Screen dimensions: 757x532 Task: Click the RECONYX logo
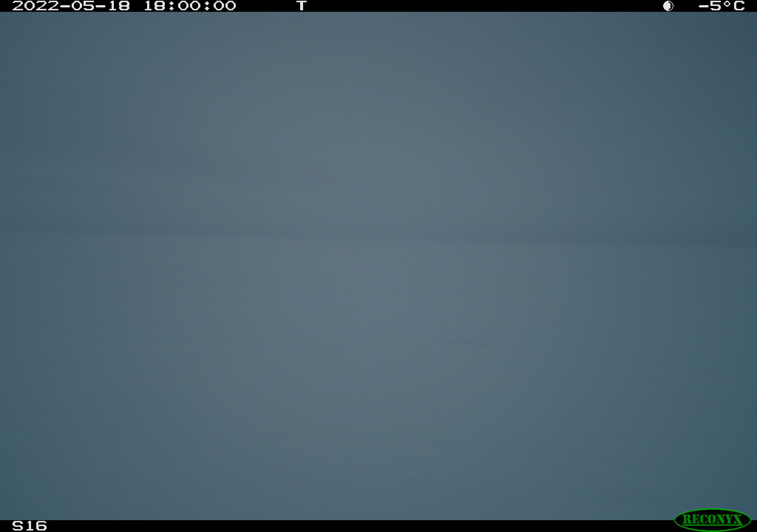pyautogui.click(x=712, y=519)
